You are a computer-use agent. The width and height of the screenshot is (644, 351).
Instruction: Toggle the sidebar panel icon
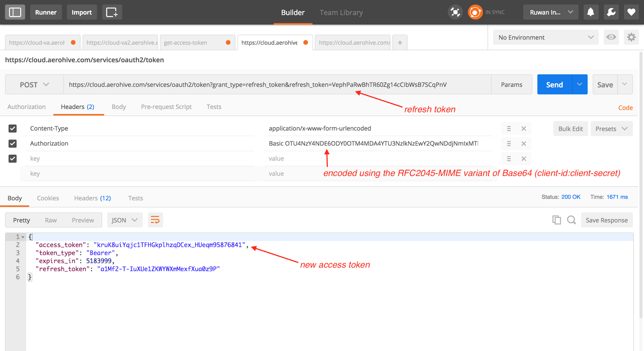(x=15, y=12)
